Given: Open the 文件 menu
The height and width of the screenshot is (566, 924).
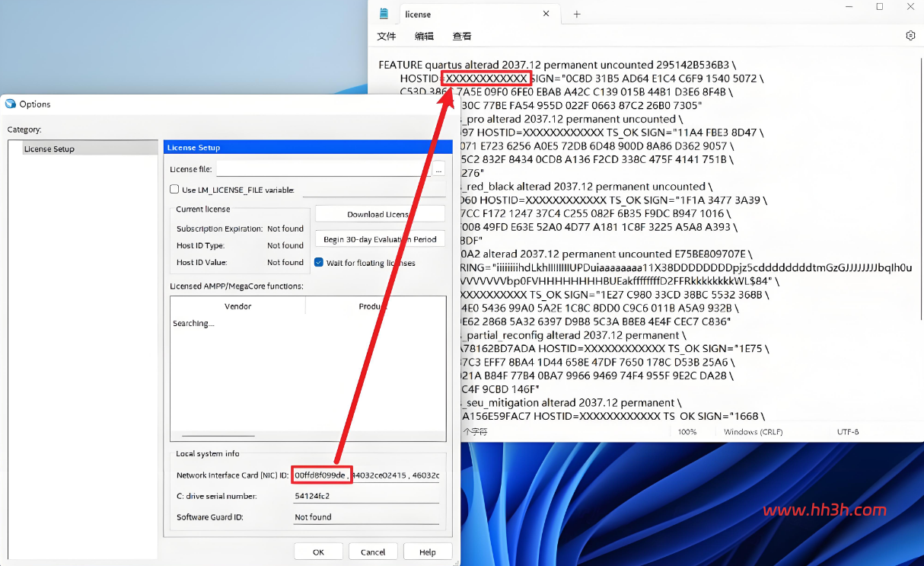Looking at the screenshot, I should (387, 36).
